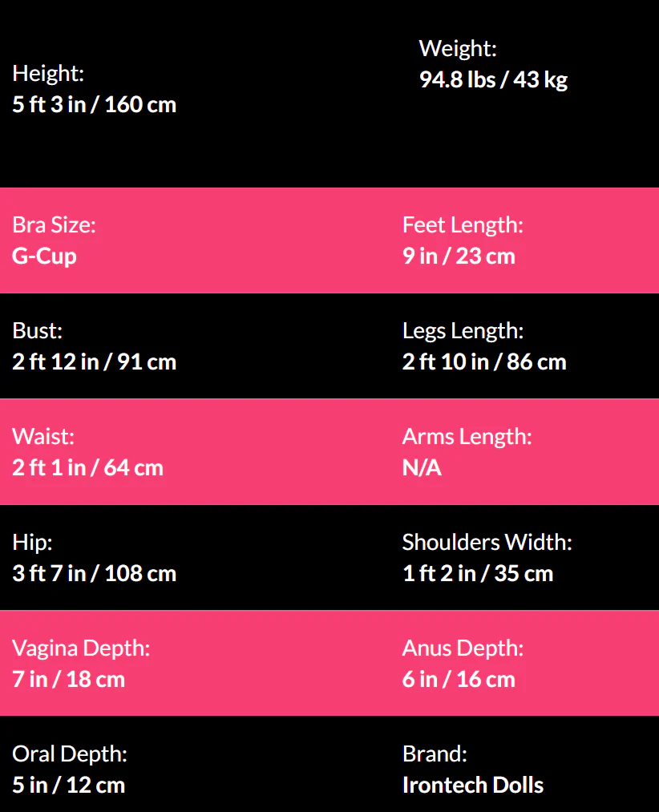Click the Brand label

pyautogui.click(x=435, y=754)
